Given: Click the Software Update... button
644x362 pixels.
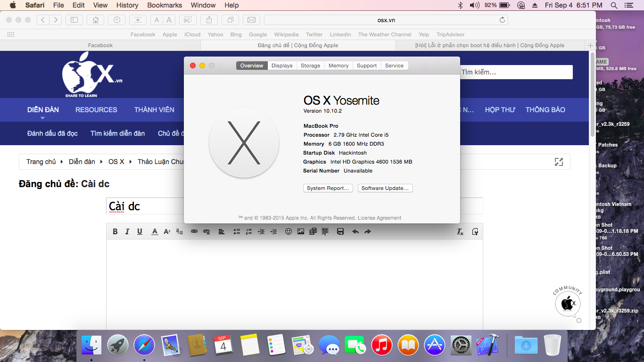Looking at the screenshot, I should pos(385,188).
